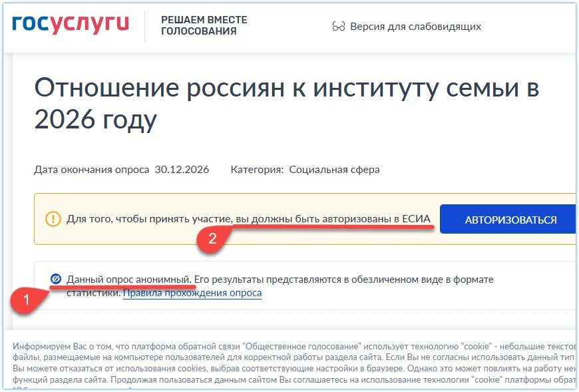The height and width of the screenshot is (392, 579).
Task: Click the glasses icon for visually impaired version
Action: pyautogui.click(x=339, y=27)
